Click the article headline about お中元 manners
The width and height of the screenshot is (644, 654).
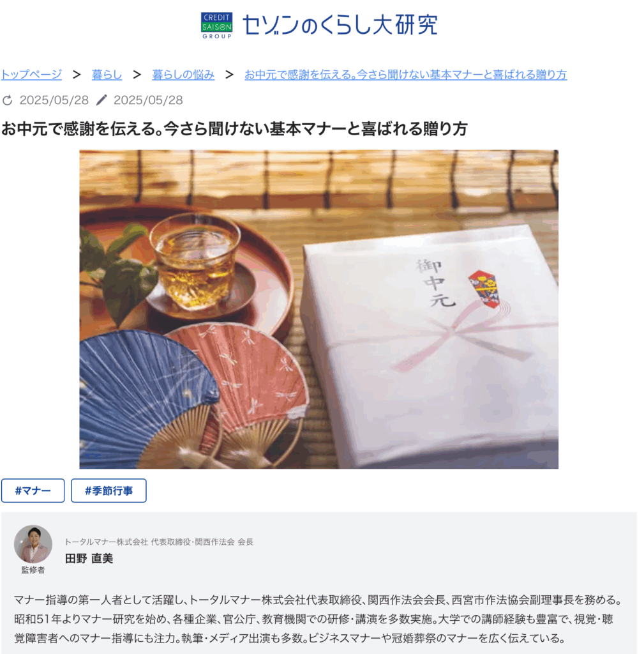coord(234,128)
